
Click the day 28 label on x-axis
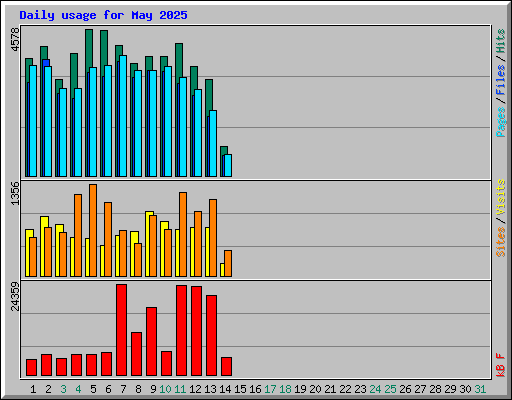[x=435, y=389]
